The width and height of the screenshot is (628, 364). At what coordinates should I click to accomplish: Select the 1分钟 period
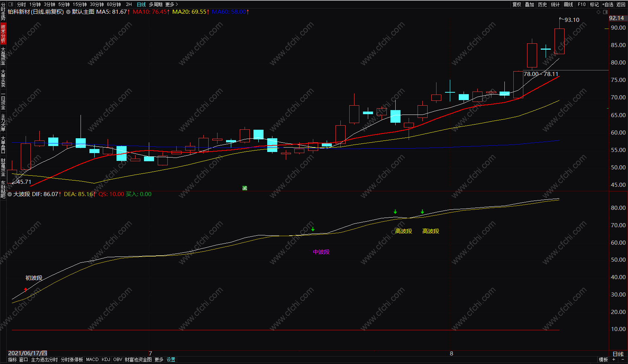pyautogui.click(x=35, y=4)
